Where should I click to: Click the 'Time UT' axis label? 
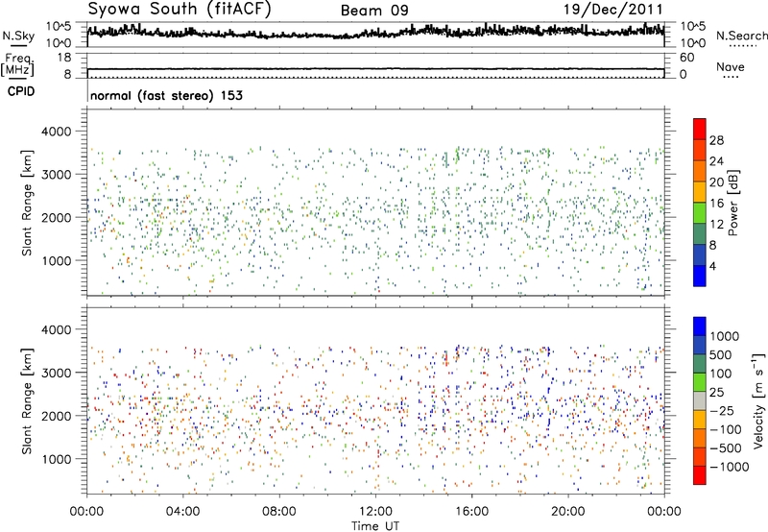(375, 526)
